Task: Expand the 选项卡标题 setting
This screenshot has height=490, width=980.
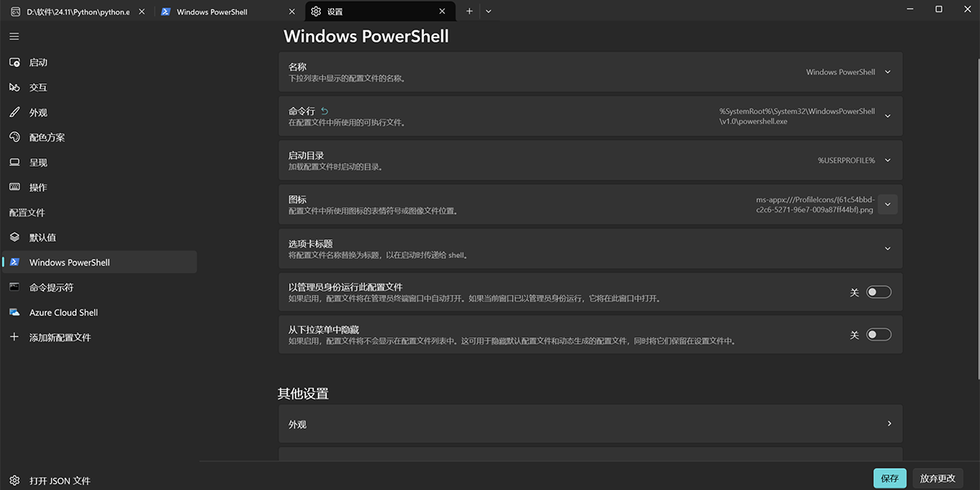Action: tap(887, 248)
